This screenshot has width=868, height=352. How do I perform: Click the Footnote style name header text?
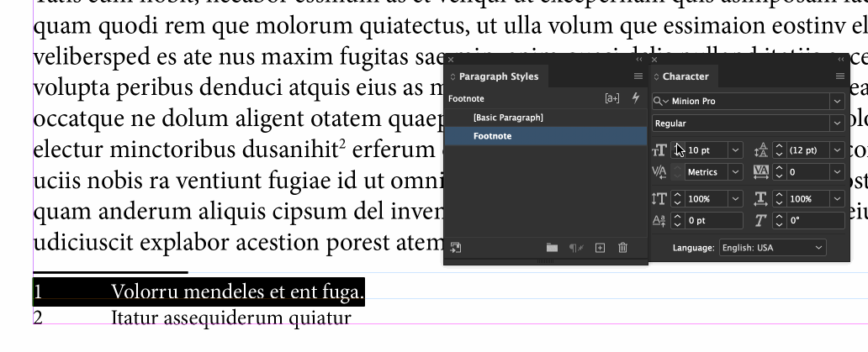[466, 98]
